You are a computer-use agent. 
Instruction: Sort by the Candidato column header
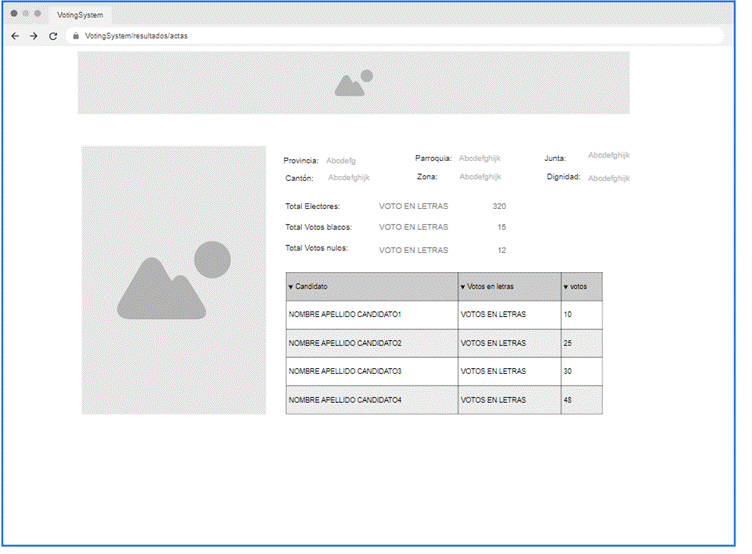pyautogui.click(x=371, y=287)
